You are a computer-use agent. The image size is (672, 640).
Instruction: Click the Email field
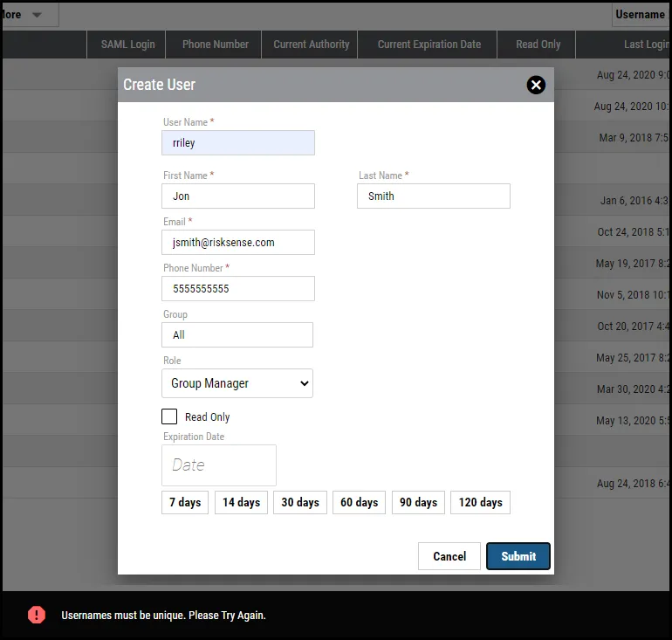tap(238, 242)
